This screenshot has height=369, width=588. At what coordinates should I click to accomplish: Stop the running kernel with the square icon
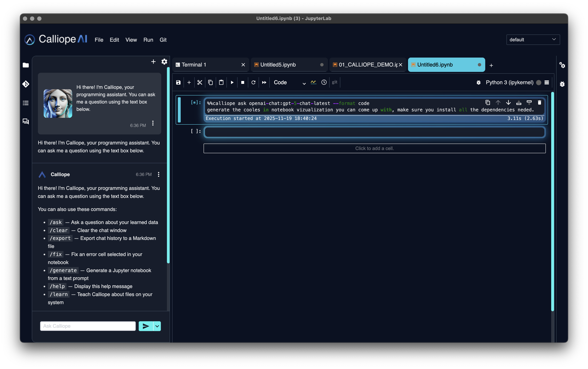243,82
